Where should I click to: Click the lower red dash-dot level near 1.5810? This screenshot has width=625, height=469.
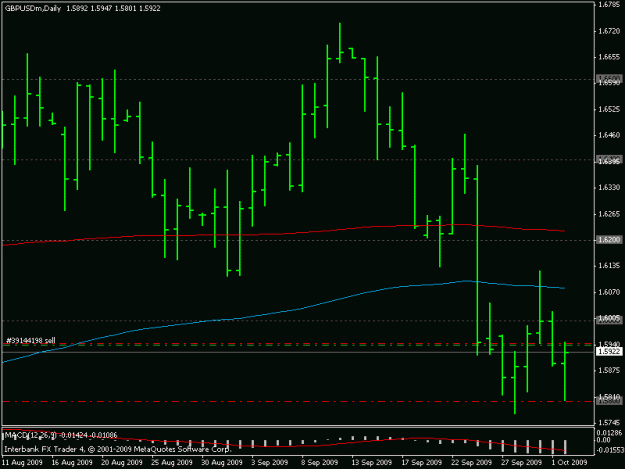pyautogui.click(x=299, y=402)
